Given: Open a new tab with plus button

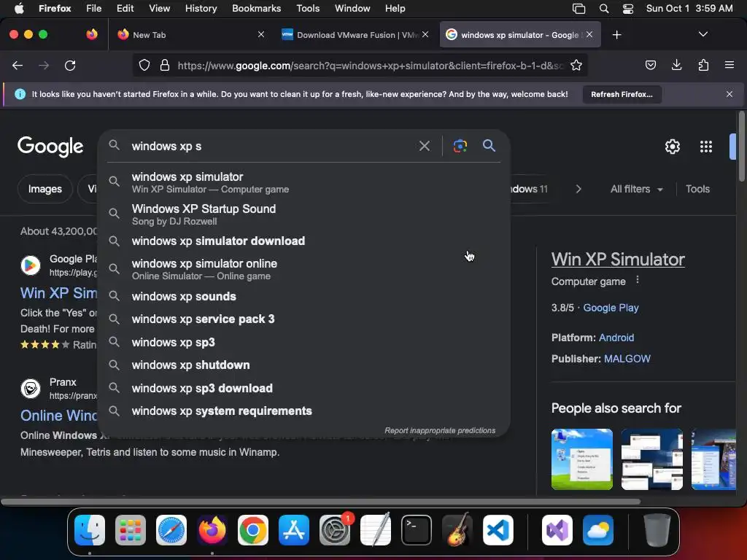Looking at the screenshot, I should pyautogui.click(x=616, y=35).
